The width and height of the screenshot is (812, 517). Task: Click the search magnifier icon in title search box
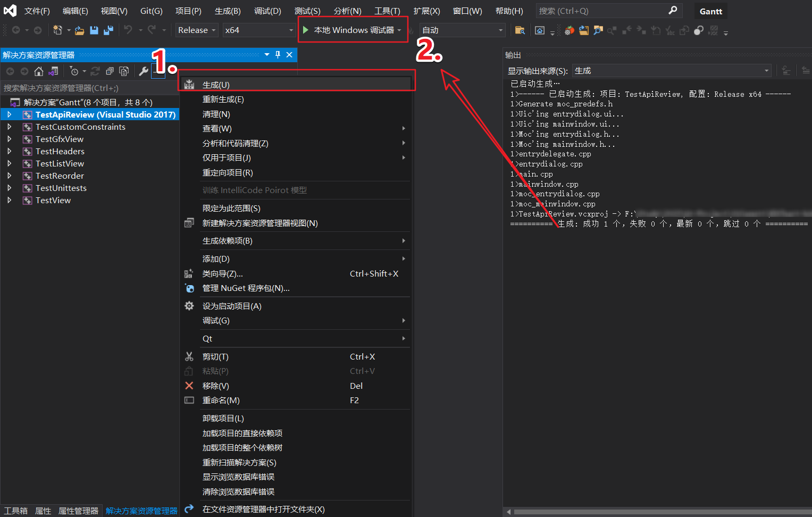(673, 10)
